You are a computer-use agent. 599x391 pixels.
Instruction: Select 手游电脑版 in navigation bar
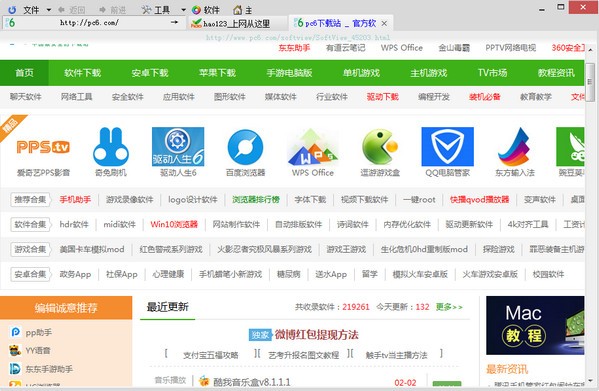pyautogui.click(x=289, y=73)
